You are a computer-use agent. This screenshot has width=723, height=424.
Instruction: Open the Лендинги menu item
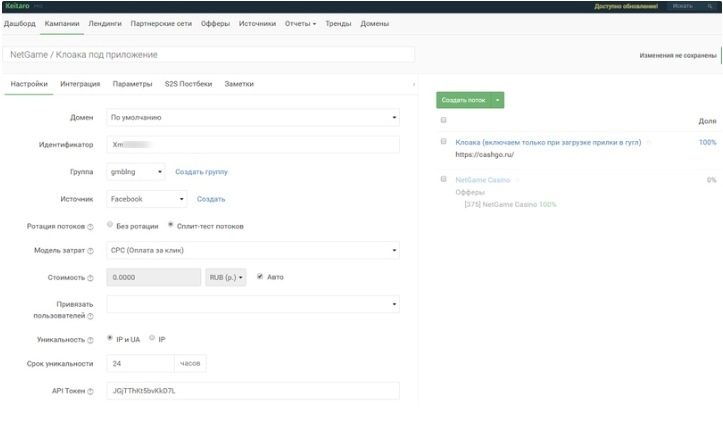(x=105, y=24)
